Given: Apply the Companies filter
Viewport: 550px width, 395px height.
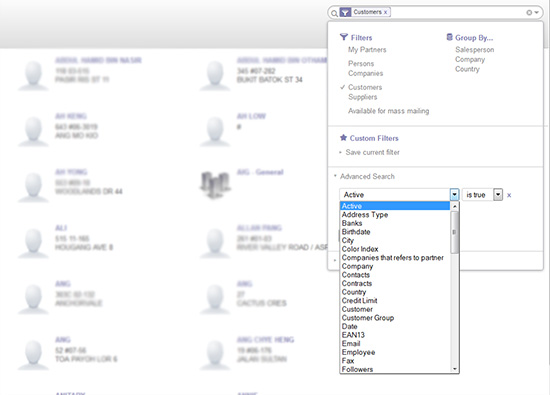Looking at the screenshot, I should [365, 73].
